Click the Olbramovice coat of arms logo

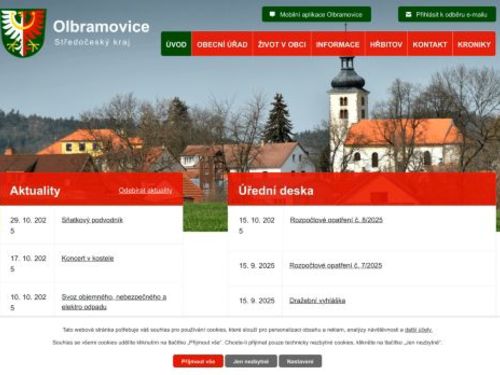pos(23,33)
